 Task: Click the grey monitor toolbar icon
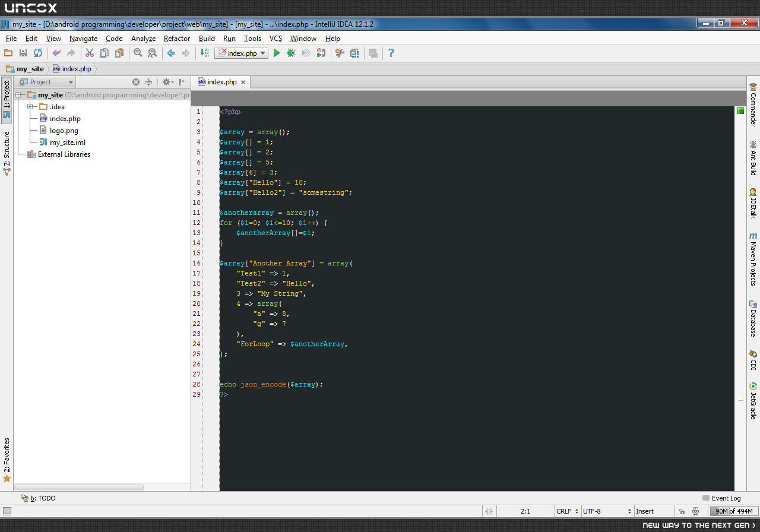[x=373, y=53]
